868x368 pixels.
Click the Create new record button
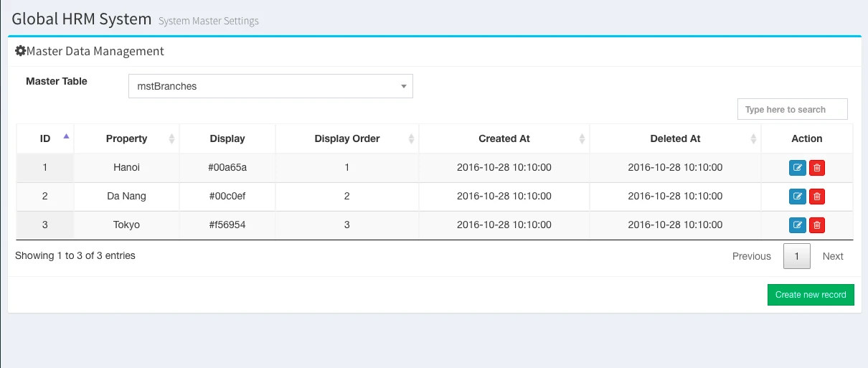(811, 295)
